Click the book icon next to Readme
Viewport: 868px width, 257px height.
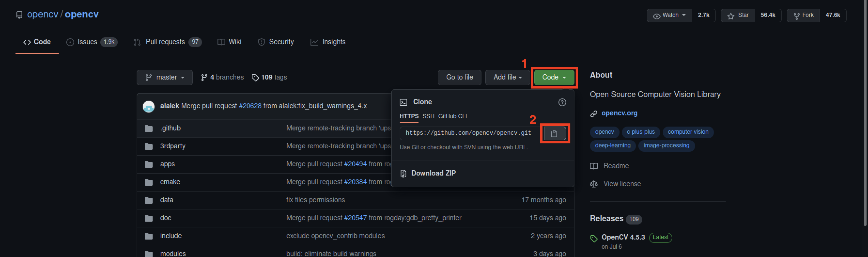point(594,166)
